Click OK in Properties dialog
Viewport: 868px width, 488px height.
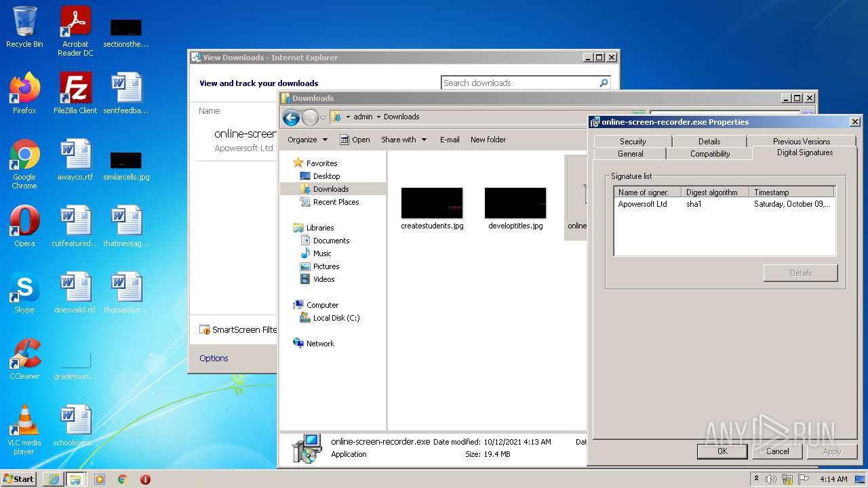pos(722,451)
